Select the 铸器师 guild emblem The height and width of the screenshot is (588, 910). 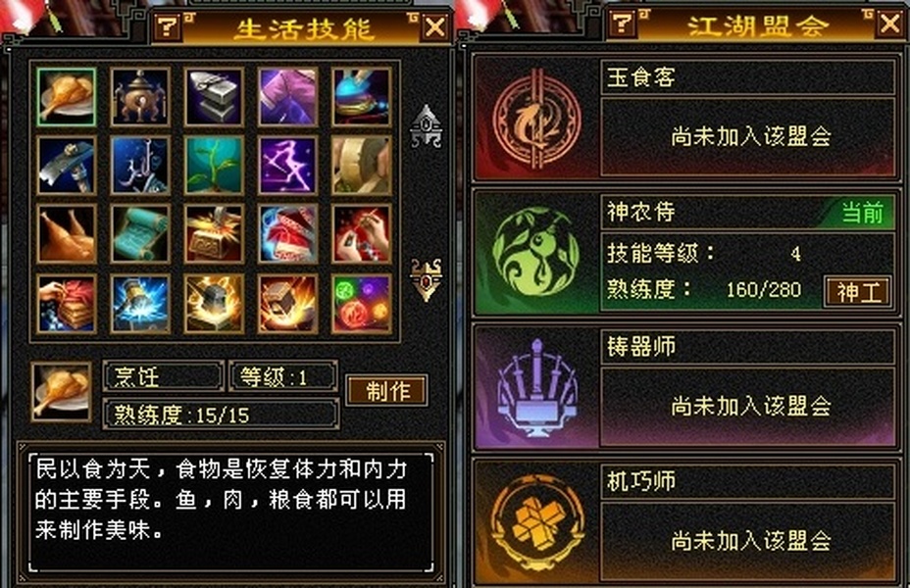click(536, 387)
